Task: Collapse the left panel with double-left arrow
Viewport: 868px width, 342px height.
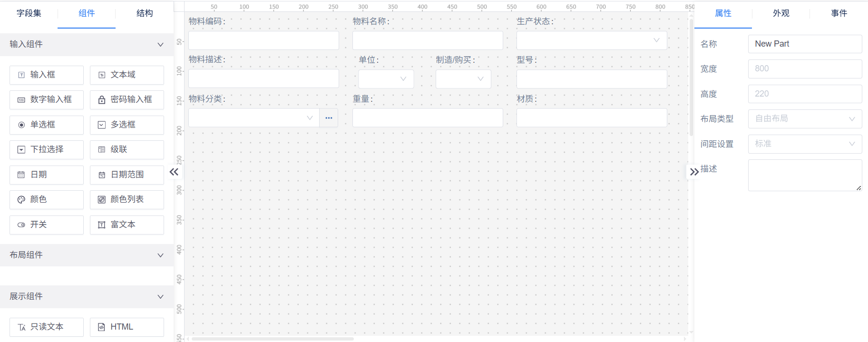Action: (174, 172)
